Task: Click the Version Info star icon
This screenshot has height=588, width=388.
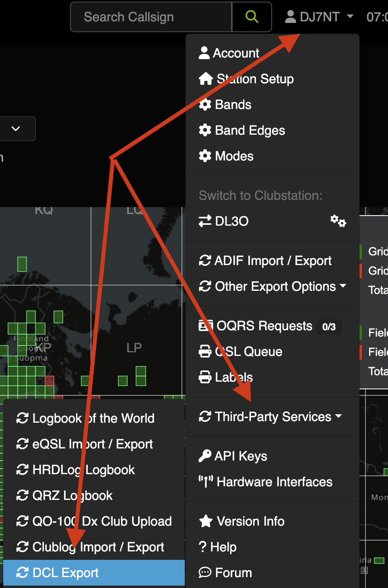Action: (206, 521)
